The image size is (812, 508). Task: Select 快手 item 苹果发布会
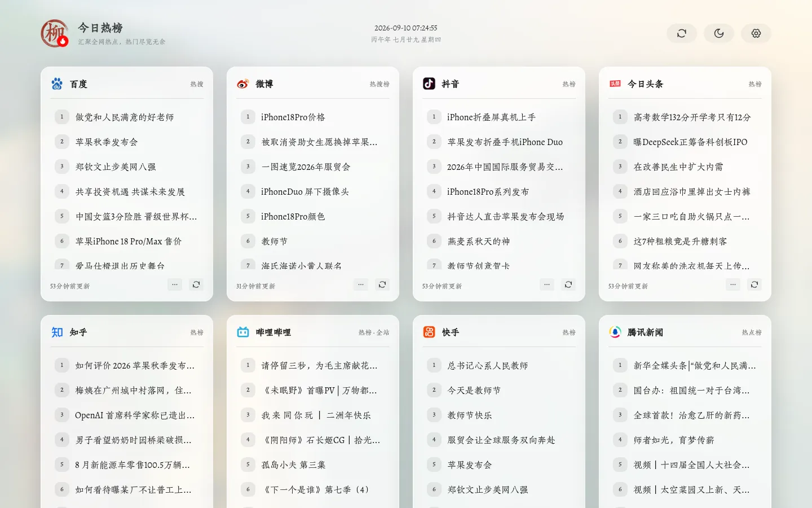(470, 465)
